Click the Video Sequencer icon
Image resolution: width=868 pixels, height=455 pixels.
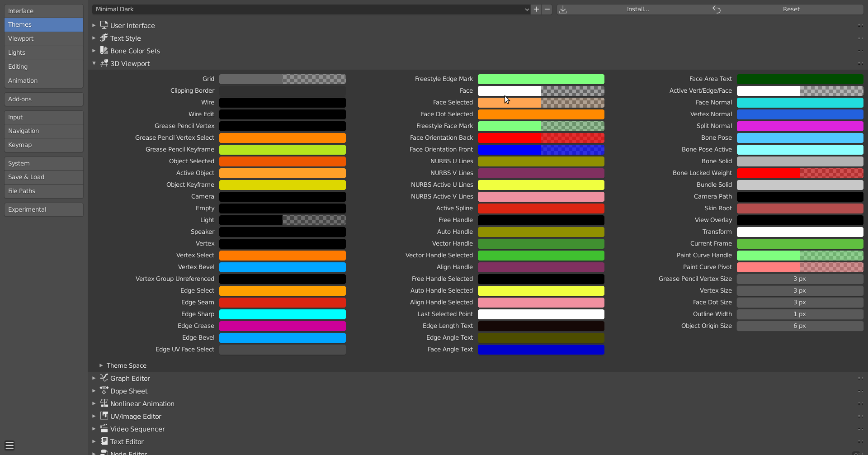pyautogui.click(x=104, y=428)
